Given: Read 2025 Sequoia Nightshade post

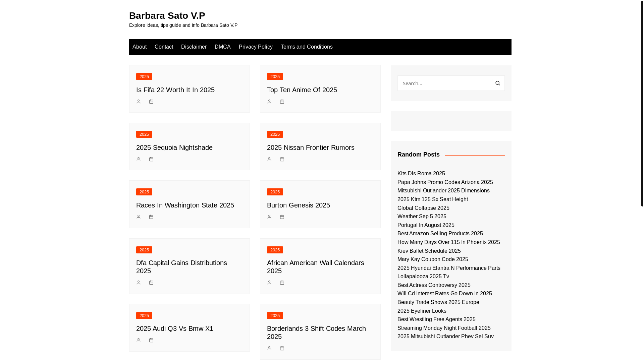Looking at the screenshot, I should click(x=174, y=147).
